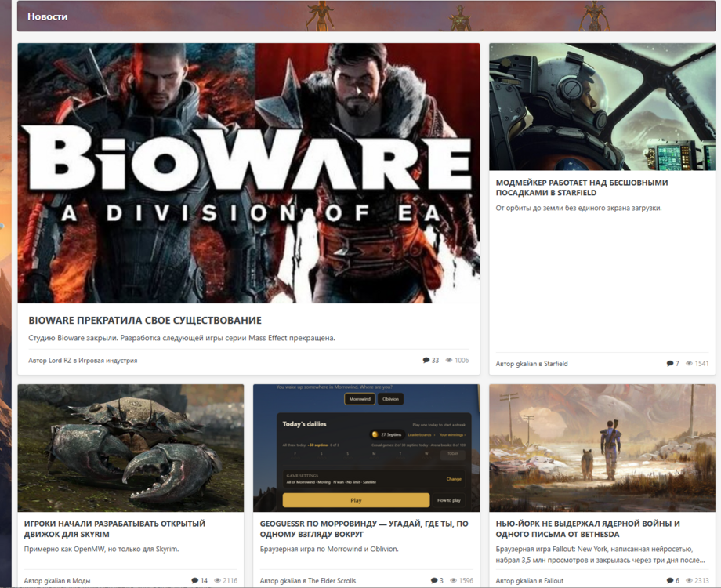This screenshot has width=721, height=588.
Task: Click the view count 1541 on the Starfield article
Action: click(701, 364)
